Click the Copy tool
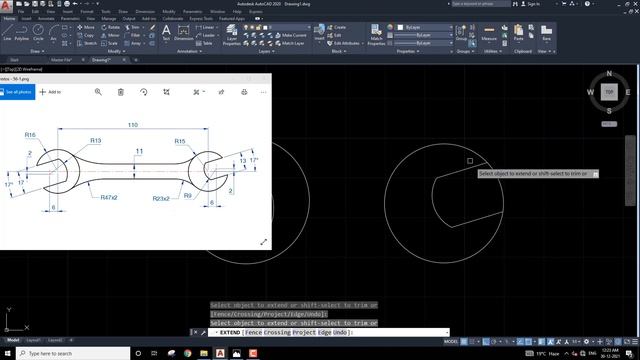Viewport: 640px width, 360px height. point(86,36)
